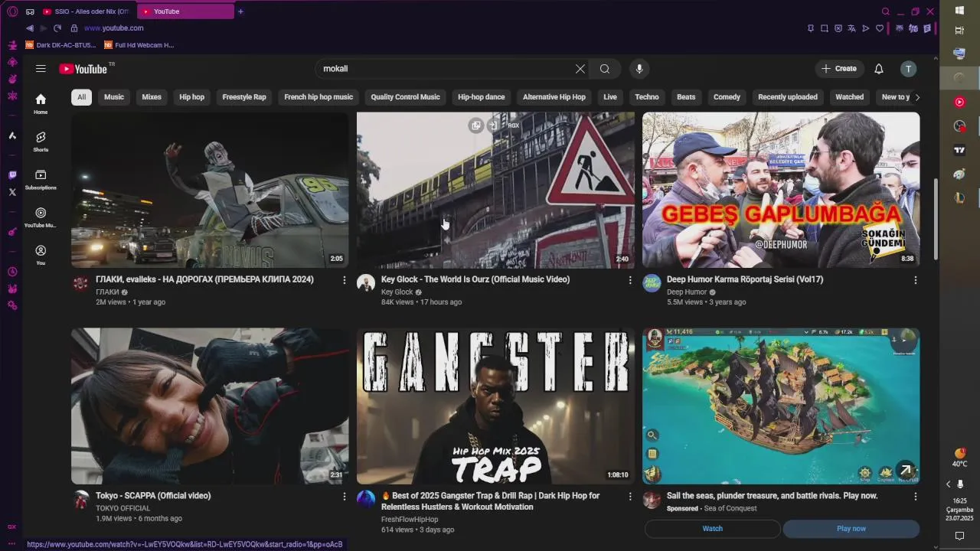The height and width of the screenshot is (551, 980).
Task: Open the account avatar T menu
Action: tap(908, 69)
